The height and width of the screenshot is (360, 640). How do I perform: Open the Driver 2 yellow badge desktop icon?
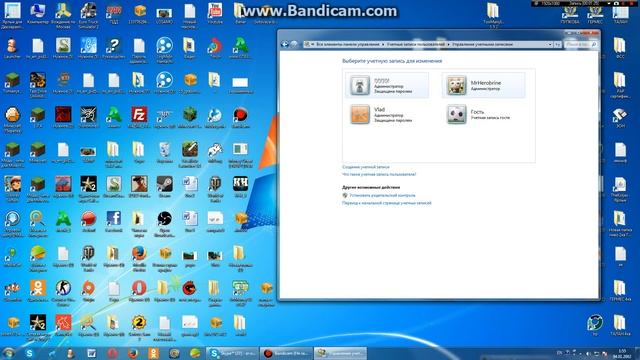pos(139,327)
